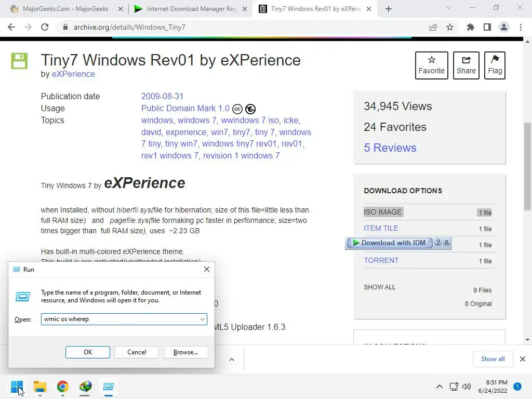Image resolution: width=532 pixels, height=399 pixels.
Task: Open Internet Download Manager taskbar icon
Action: point(85,387)
